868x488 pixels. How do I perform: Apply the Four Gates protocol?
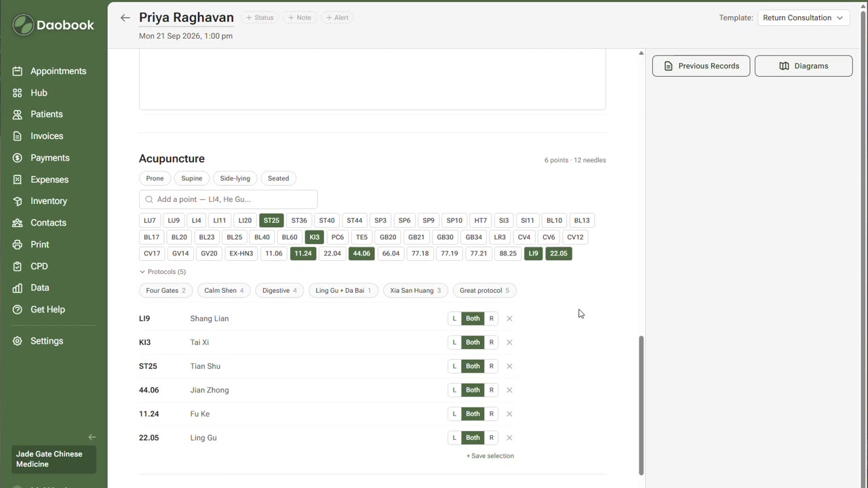pyautogui.click(x=165, y=291)
